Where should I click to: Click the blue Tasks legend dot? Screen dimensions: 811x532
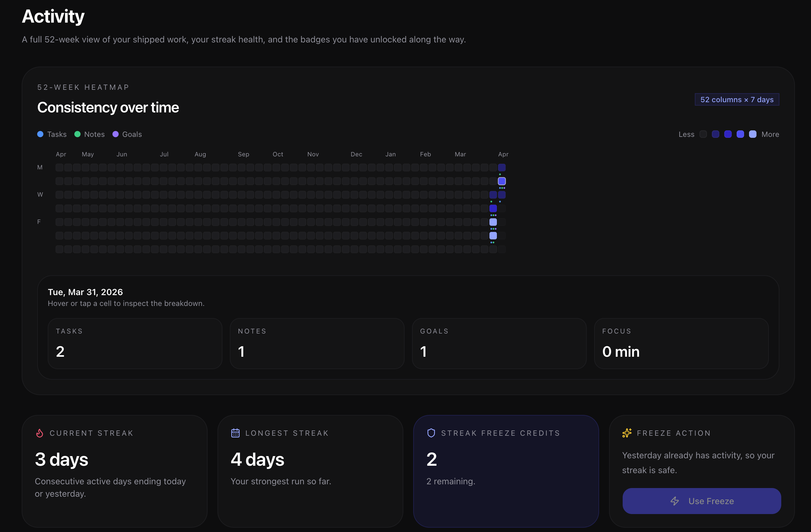[x=40, y=134]
